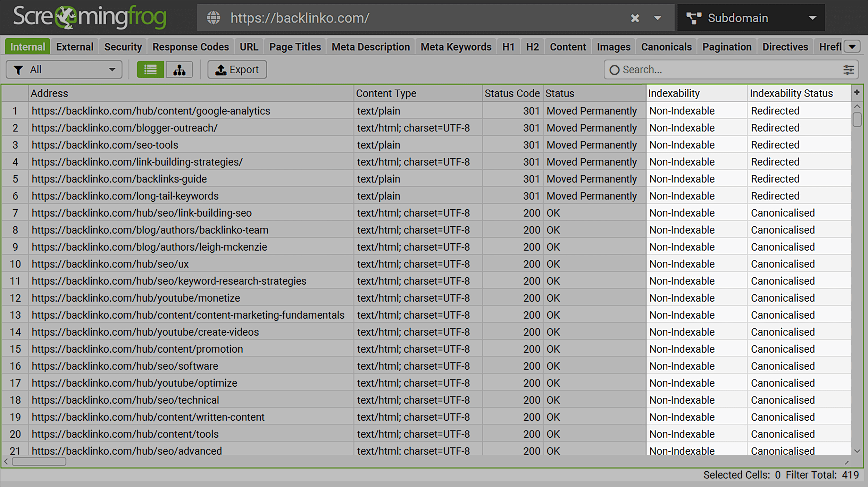Click the Subdomain crawl scope icon
Image resolution: width=868 pixels, height=487 pixels.
pos(694,18)
